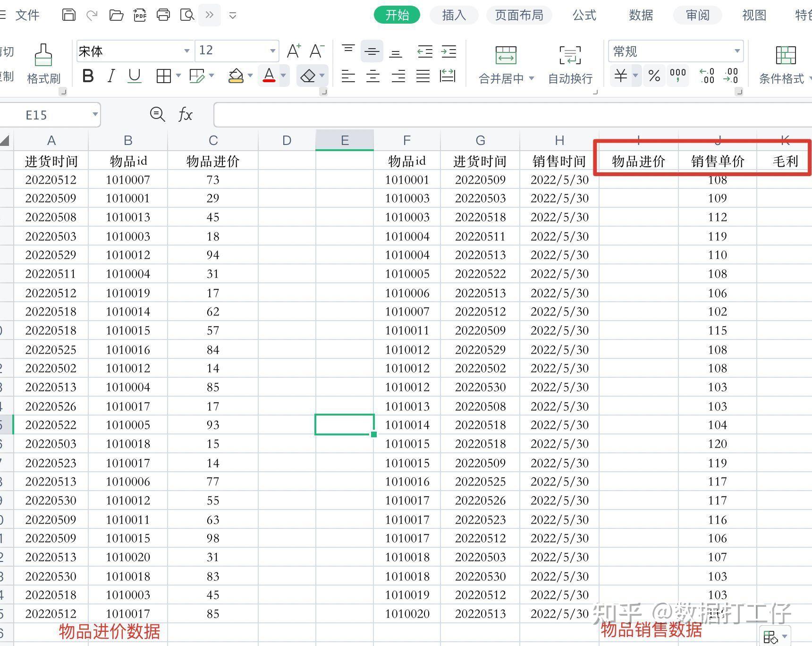This screenshot has width=812, height=646.
Task: Select column E header
Action: [x=345, y=140]
